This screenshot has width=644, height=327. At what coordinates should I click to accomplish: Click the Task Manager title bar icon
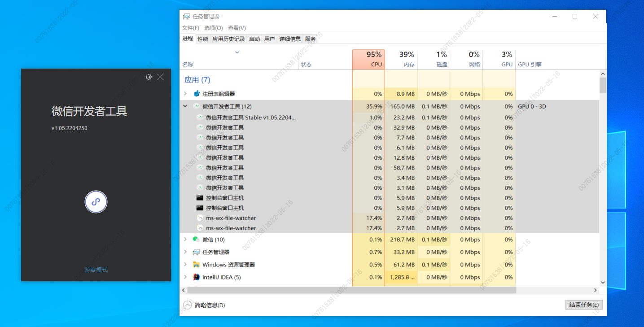tap(186, 16)
